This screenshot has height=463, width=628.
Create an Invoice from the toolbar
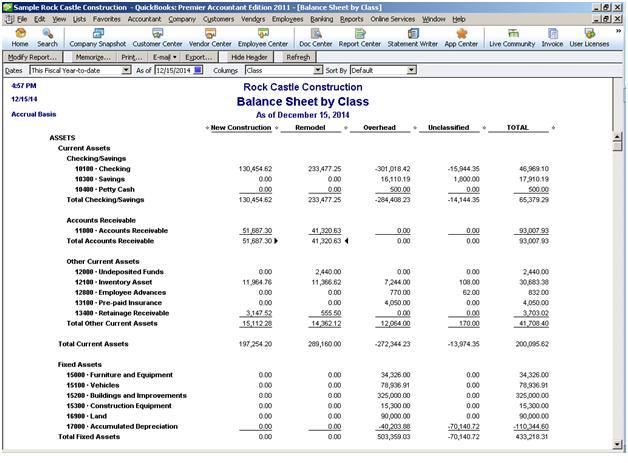[552, 38]
